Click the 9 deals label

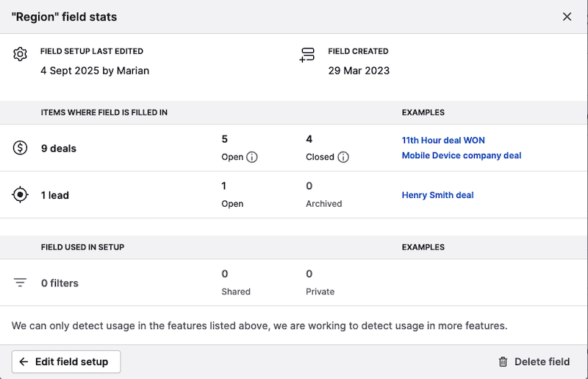coord(59,148)
